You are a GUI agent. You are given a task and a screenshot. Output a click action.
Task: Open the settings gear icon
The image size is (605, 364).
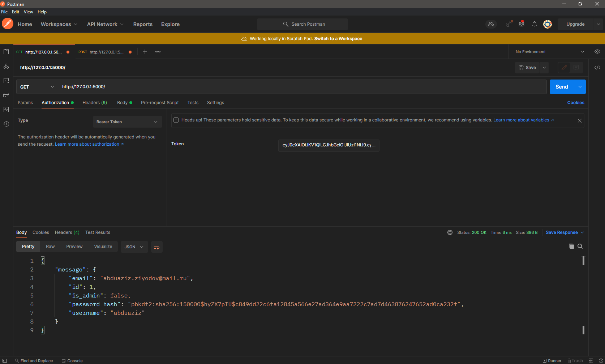(522, 24)
